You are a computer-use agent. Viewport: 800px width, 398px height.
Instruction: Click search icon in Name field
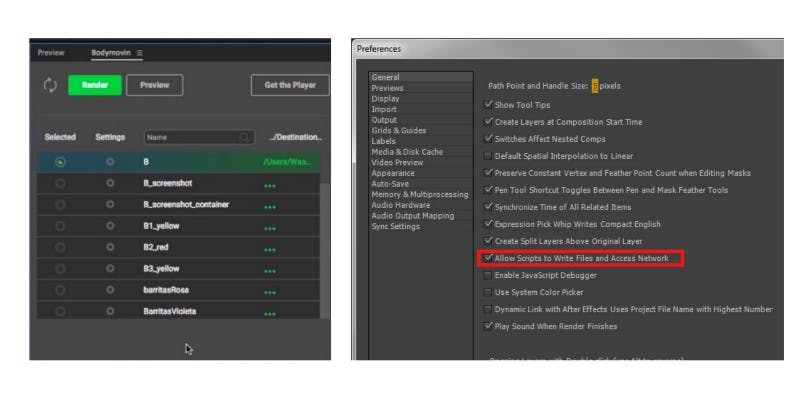point(244,137)
